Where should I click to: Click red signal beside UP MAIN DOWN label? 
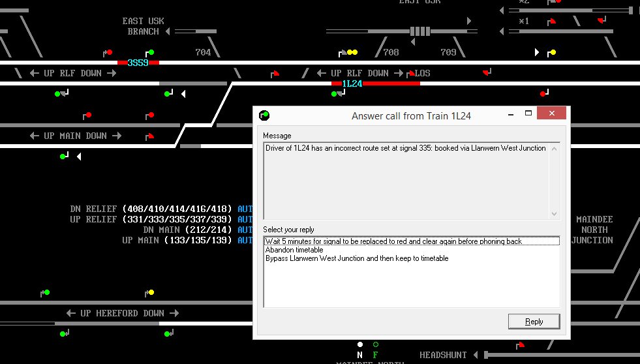click(x=150, y=136)
